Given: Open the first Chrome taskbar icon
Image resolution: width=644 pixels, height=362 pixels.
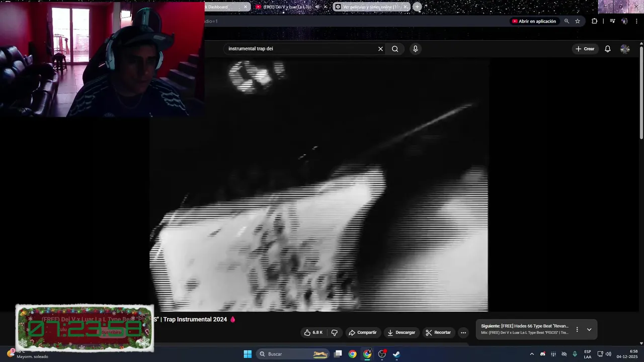Looking at the screenshot, I should 352,354.
